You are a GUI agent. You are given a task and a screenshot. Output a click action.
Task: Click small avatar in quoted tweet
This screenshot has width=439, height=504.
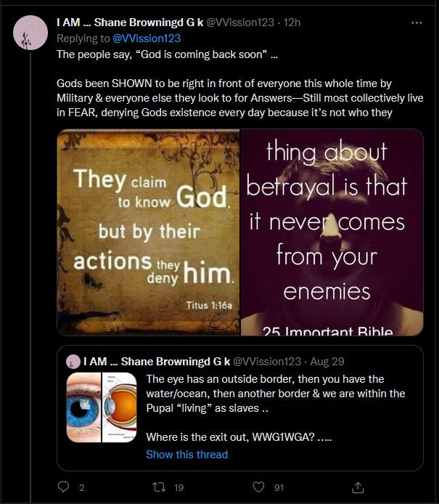[73, 362]
